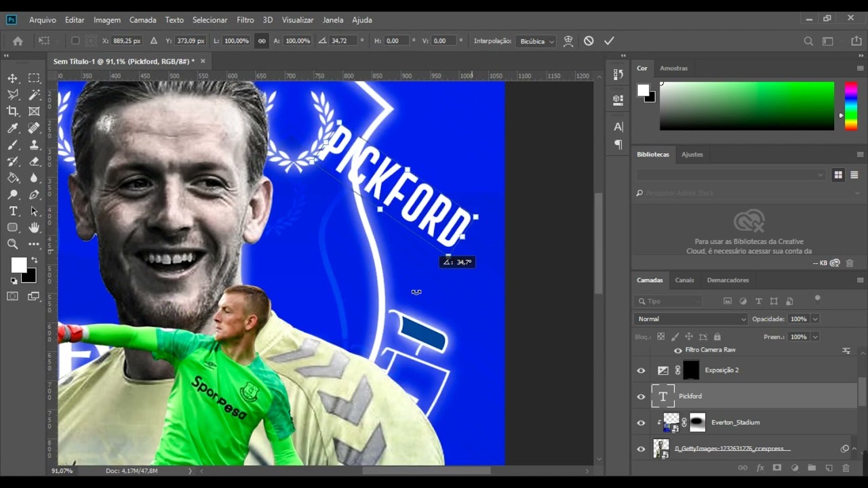Select the Crop tool
The height and width of the screenshot is (488, 868).
pos(13,111)
